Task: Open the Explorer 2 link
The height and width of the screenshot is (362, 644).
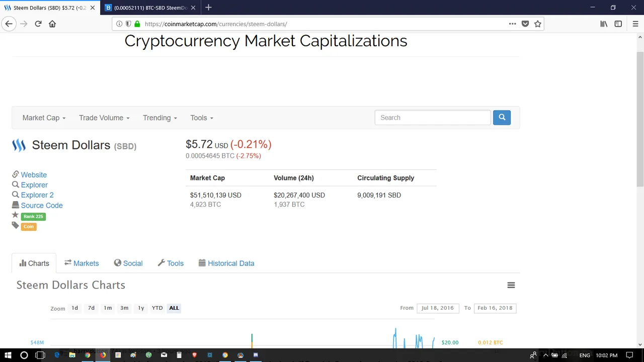Action: (x=37, y=195)
